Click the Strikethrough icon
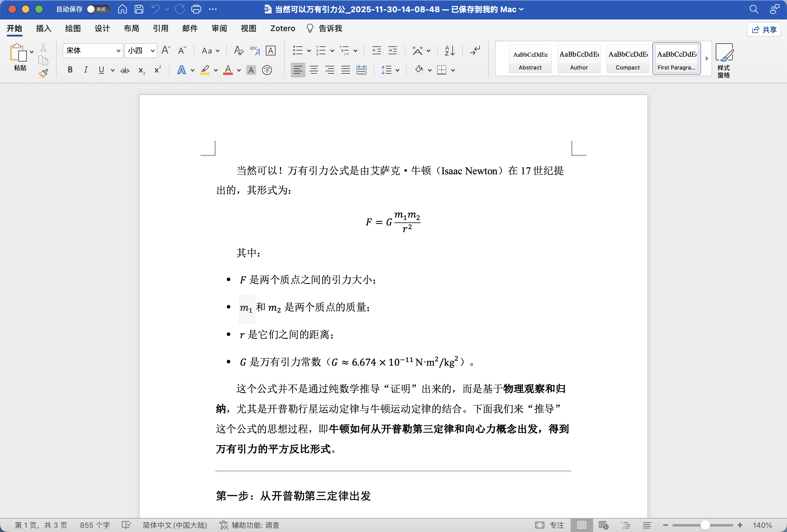 pos(125,70)
